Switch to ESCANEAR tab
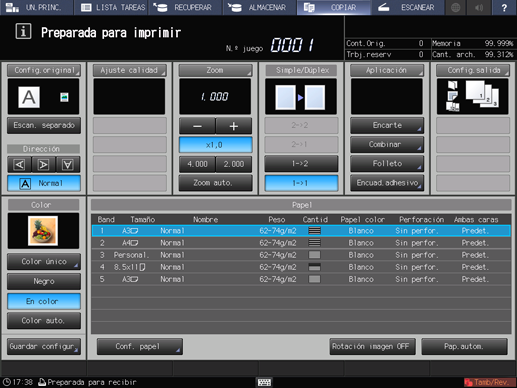 [408, 7]
